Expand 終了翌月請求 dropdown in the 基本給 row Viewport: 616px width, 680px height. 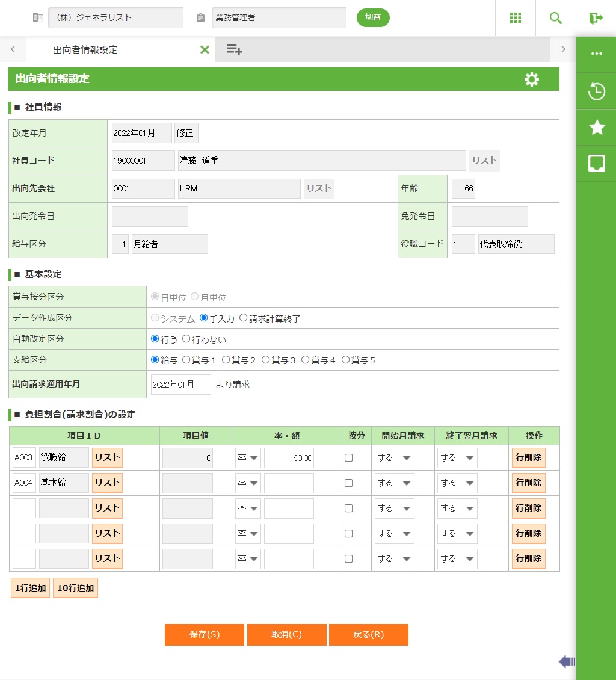point(457,483)
